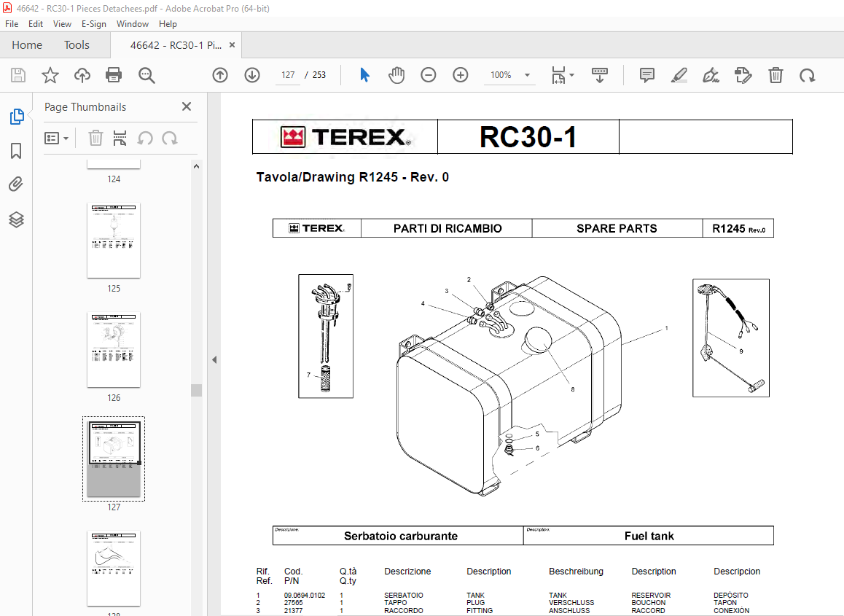The width and height of the screenshot is (844, 616).
Task: Click part number 09.0694.0102
Action: pyautogui.click(x=305, y=595)
